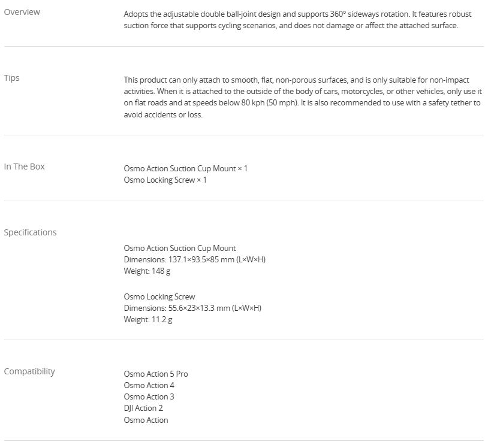Click the Tips section heading
The image size is (497, 448).
(x=12, y=78)
